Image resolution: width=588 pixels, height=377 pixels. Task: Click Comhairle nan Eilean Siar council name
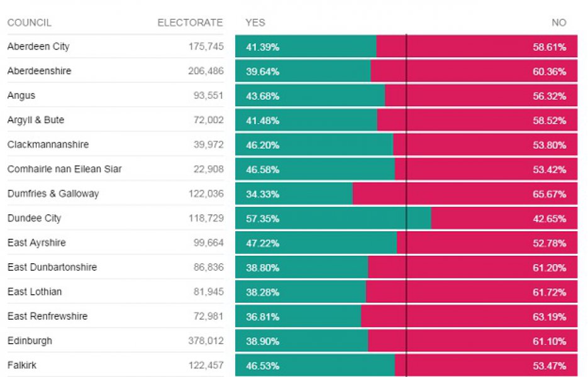click(x=65, y=169)
